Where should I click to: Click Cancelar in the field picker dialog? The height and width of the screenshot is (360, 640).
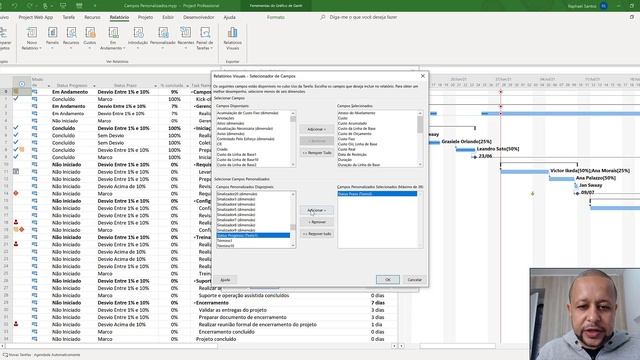414,280
